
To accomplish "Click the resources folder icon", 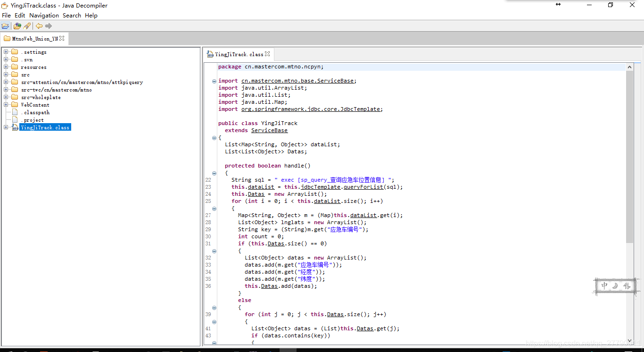I will pyautogui.click(x=15, y=67).
